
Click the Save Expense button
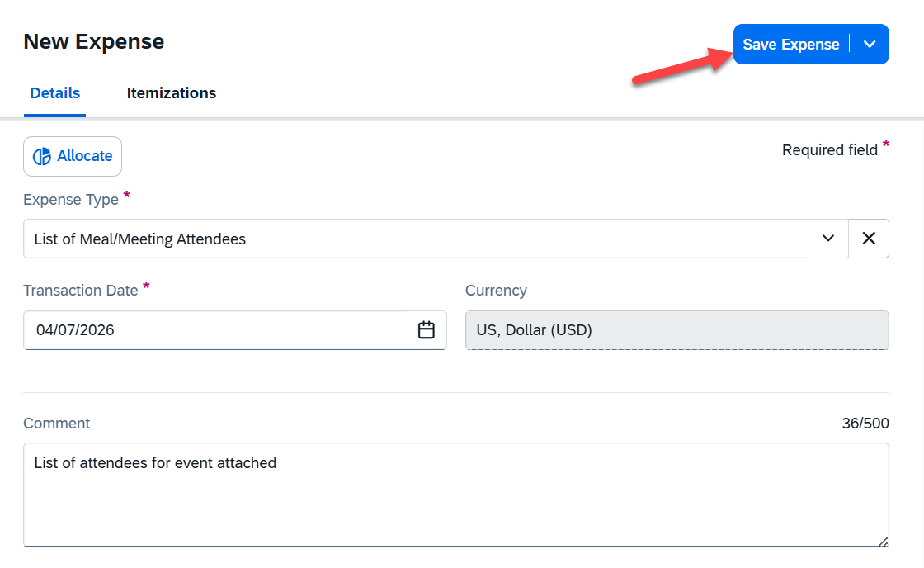[x=790, y=45]
